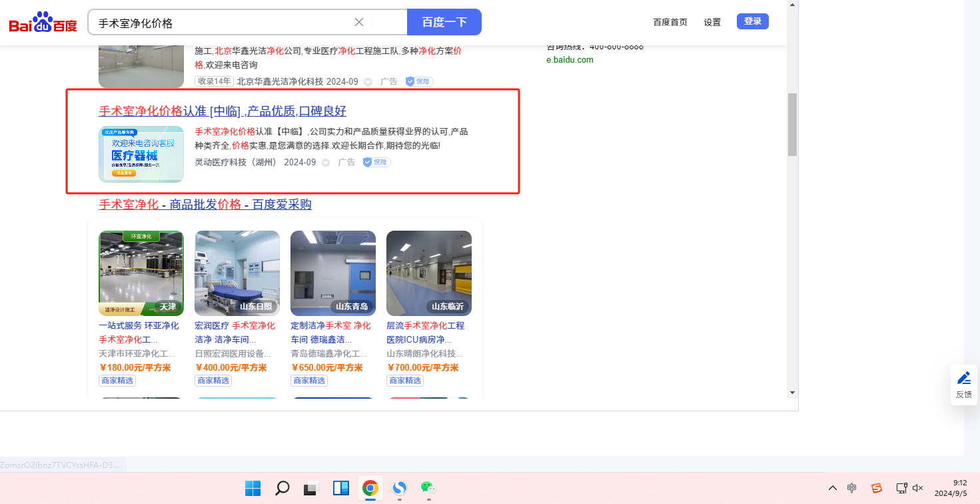Open 手术室净化 - 商品批发价格 - 百度爱采购 link
This screenshot has height=504, width=980.
coord(205,204)
